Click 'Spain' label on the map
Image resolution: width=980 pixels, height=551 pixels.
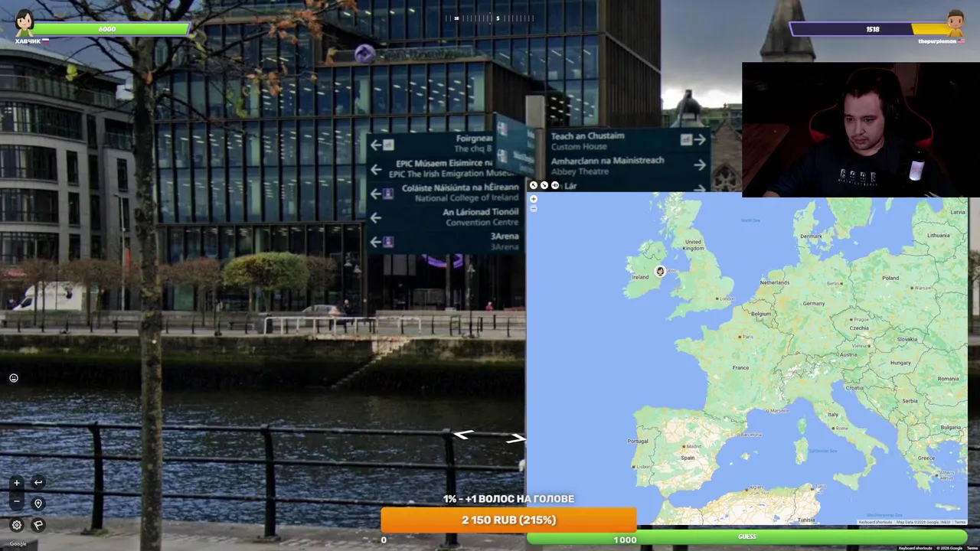(x=688, y=458)
